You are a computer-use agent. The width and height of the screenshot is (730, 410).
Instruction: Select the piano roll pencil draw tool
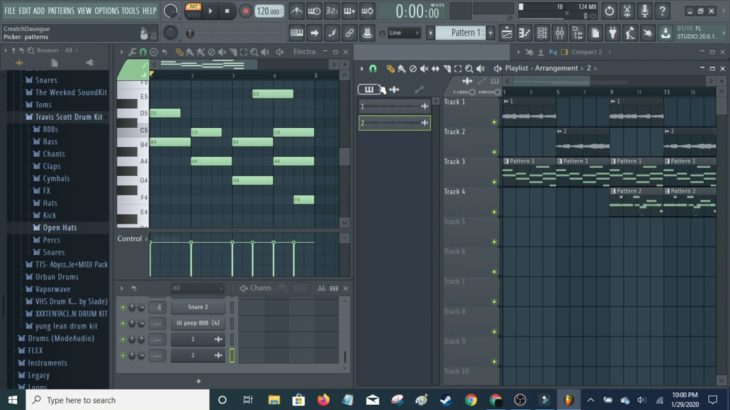pyautogui.click(x=179, y=52)
